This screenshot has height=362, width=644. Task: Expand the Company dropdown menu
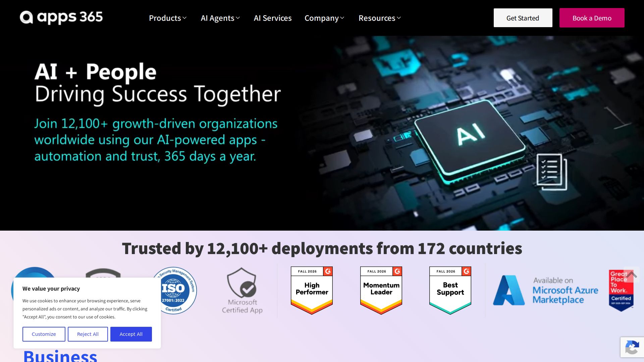click(x=324, y=18)
